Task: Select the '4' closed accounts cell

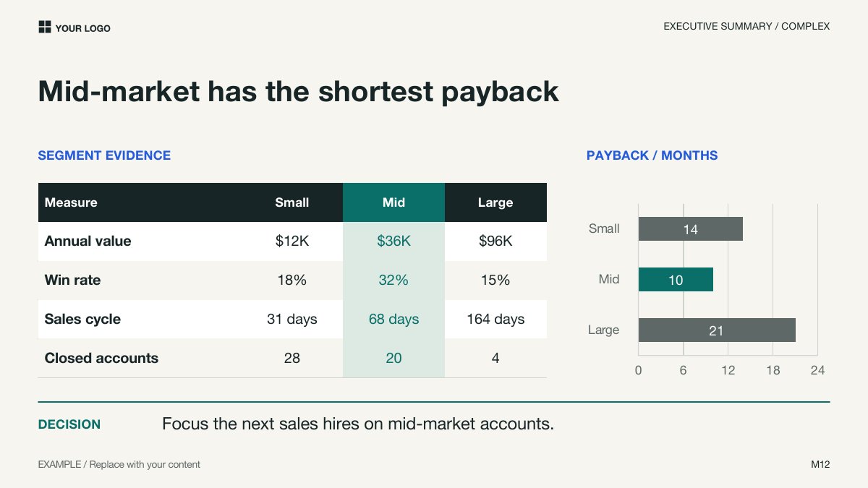Action: 495,358
